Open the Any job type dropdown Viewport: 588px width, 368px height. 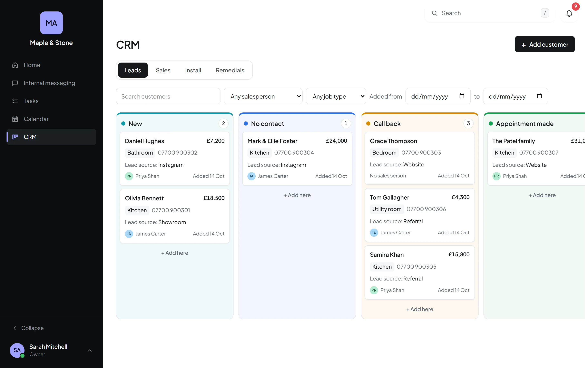(x=336, y=96)
